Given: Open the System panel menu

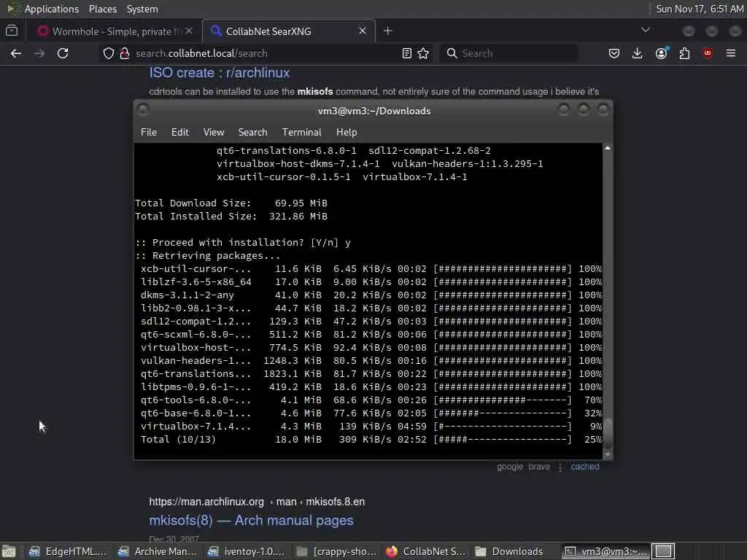Looking at the screenshot, I should click(x=142, y=9).
